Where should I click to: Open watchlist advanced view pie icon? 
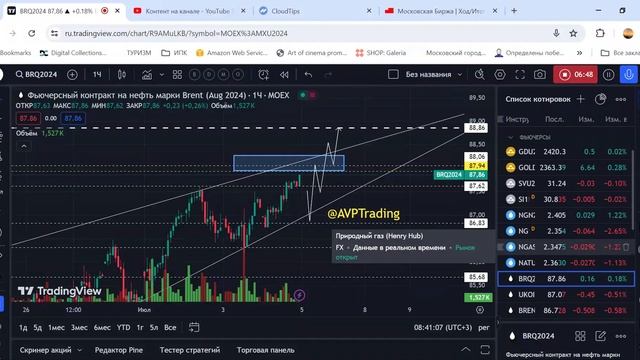click(x=600, y=99)
